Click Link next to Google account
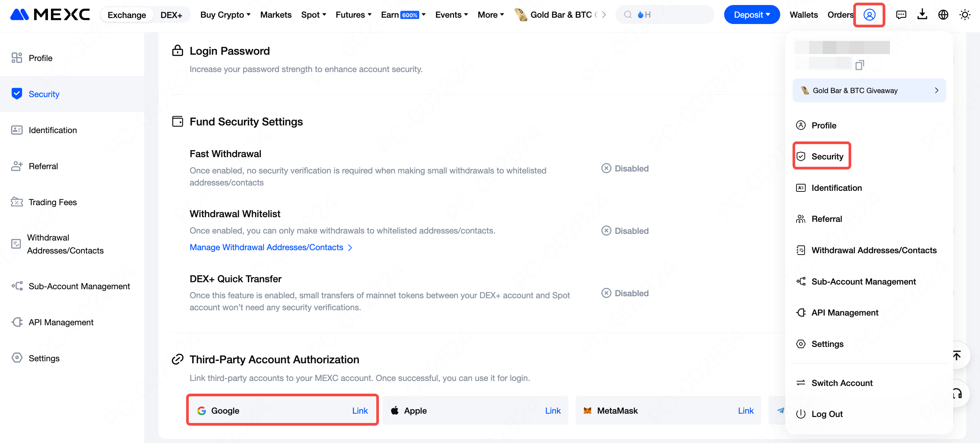980x443 pixels. [x=360, y=411]
